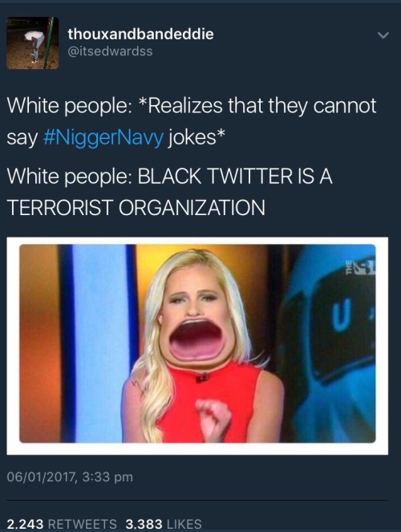Select the first line starting "White people: *Realizes"
Image resolution: width=401 pixels, height=532 pixels.
(x=192, y=106)
